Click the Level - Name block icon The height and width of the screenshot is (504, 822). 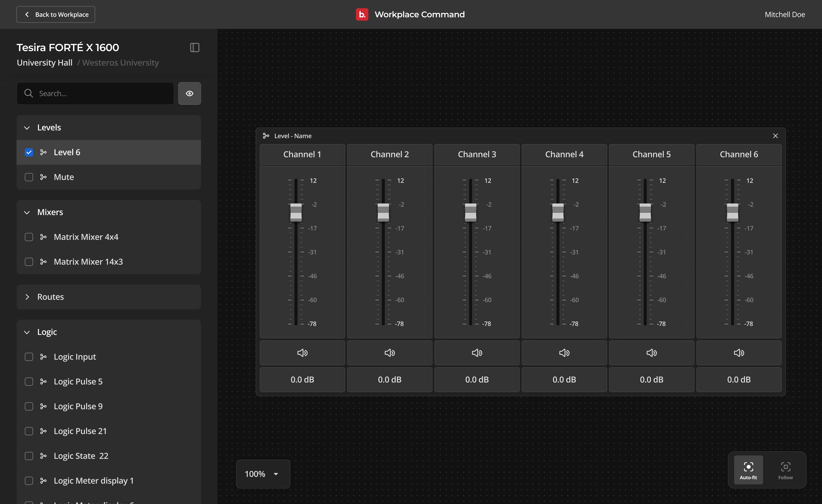pos(266,136)
